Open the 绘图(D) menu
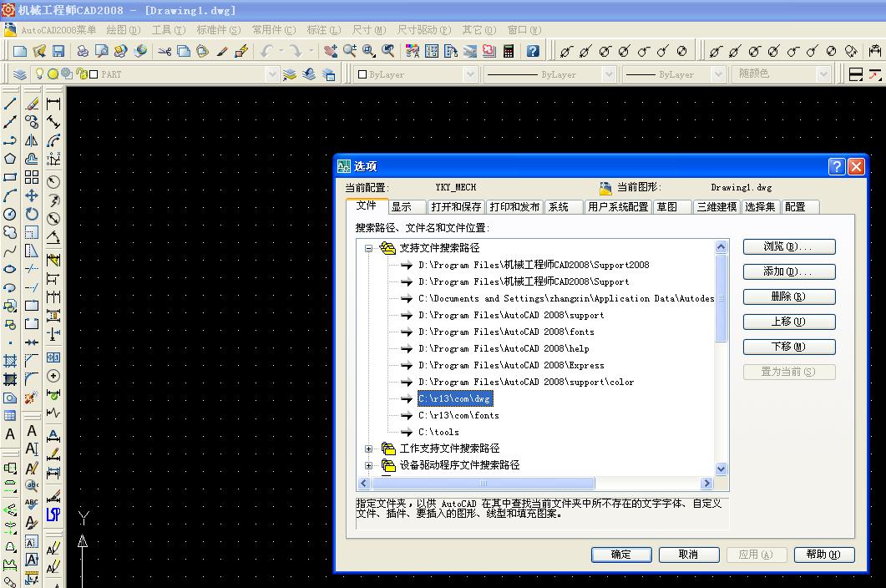The width and height of the screenshot is (886, 588). pos(124,30)
